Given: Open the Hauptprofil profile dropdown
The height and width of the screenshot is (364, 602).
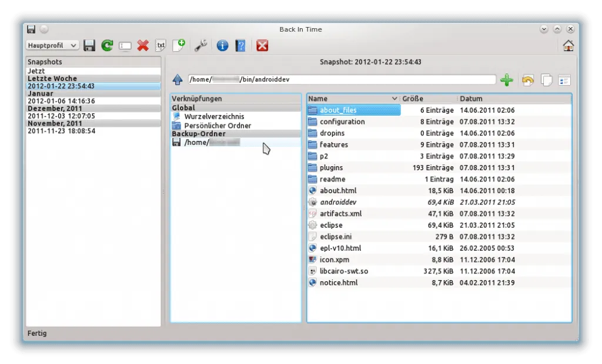Looking at the screenshot, I should pos(52,45).
